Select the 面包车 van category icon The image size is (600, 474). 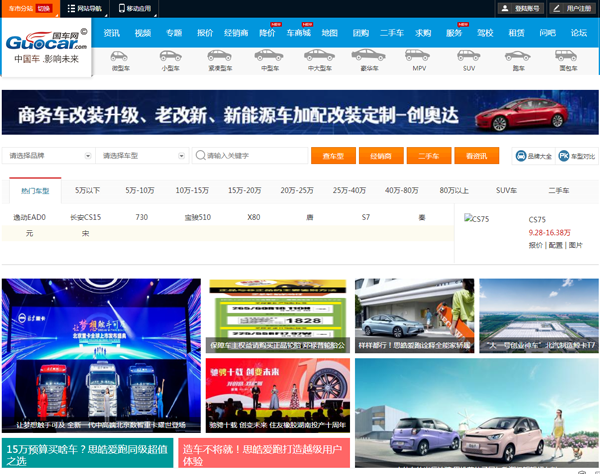pyautogui.click(x=566, y=56)
